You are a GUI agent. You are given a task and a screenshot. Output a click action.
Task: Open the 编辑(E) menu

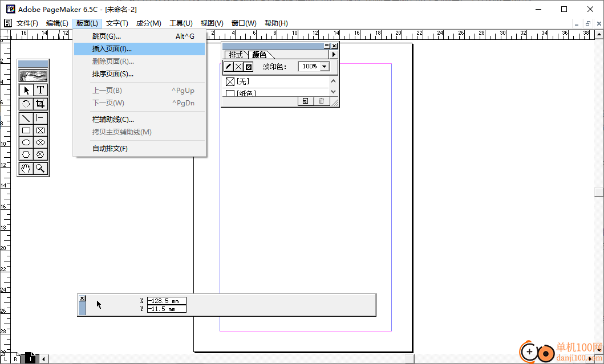tap(57, 23)
